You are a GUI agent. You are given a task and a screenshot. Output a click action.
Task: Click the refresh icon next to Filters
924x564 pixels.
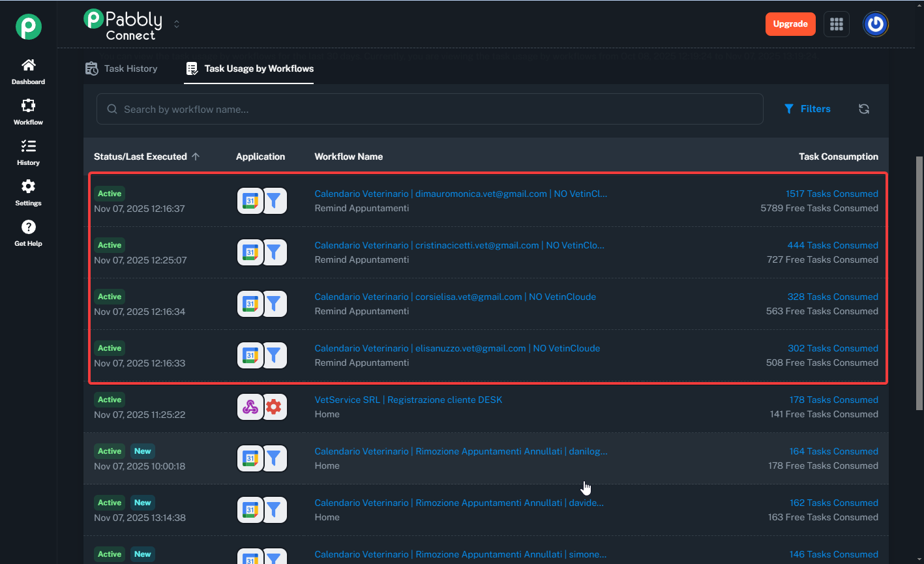tap(864, 109)
